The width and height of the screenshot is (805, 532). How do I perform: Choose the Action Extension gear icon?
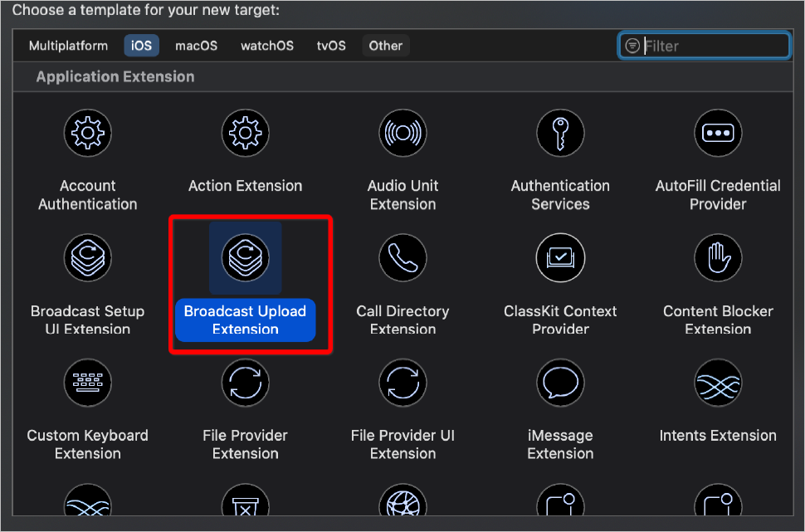pos(245,133)
